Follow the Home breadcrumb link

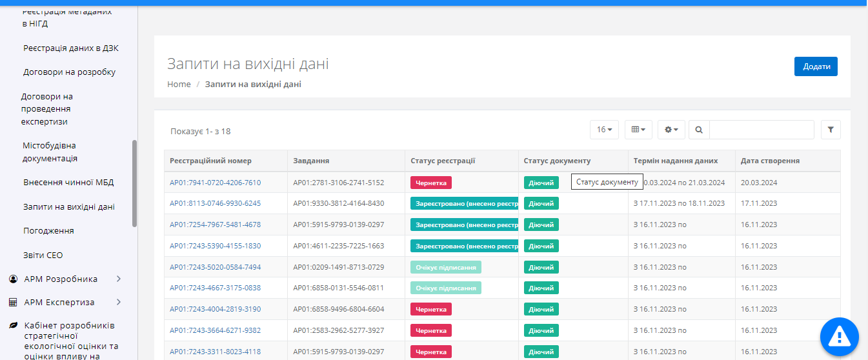pos(179,85)
